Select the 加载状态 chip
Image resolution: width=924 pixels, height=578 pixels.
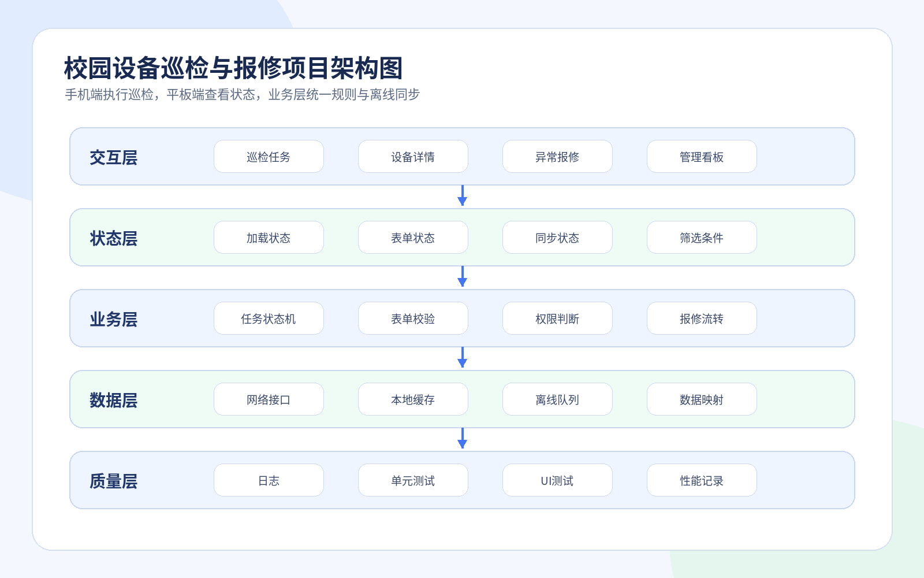pos(269,238)
